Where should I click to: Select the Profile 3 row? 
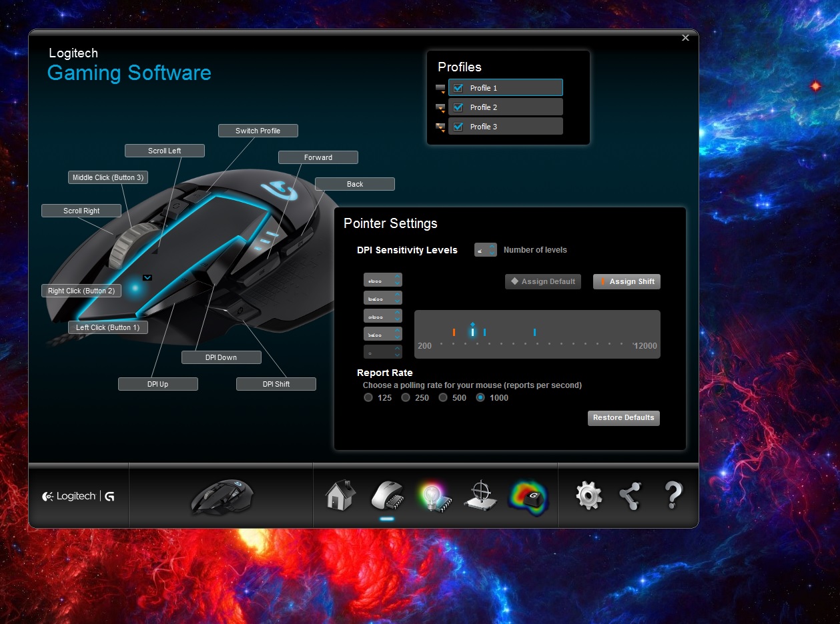pos(506,127)
